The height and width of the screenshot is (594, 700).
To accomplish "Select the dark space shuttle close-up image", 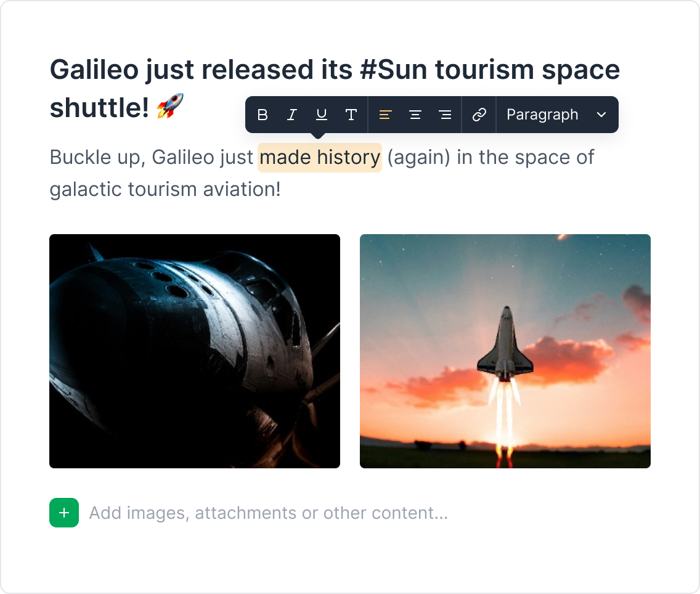I will coord(195,351).
